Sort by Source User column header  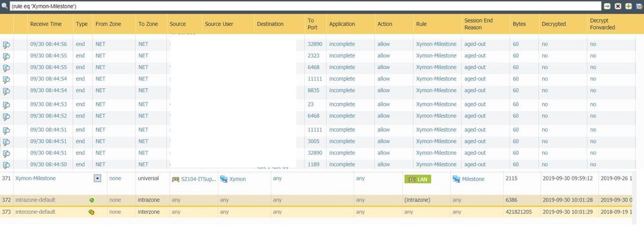(x=219, y=24)
